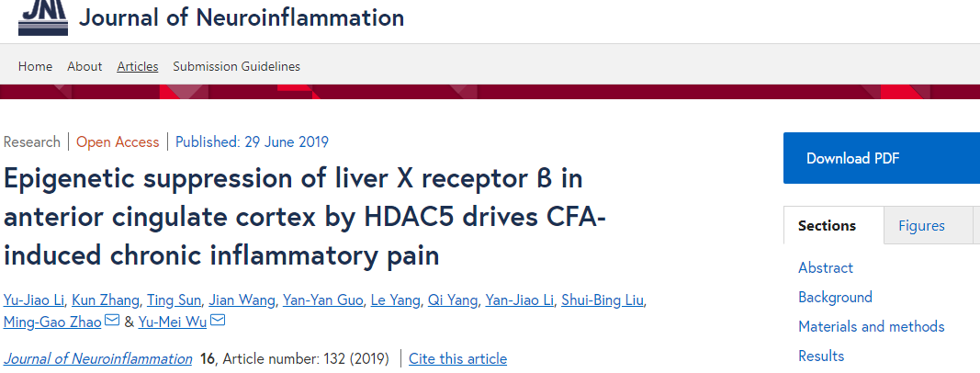Click the Journal of Neuroinflammation header title
The image size is (980, 373).
coord(242,17)
